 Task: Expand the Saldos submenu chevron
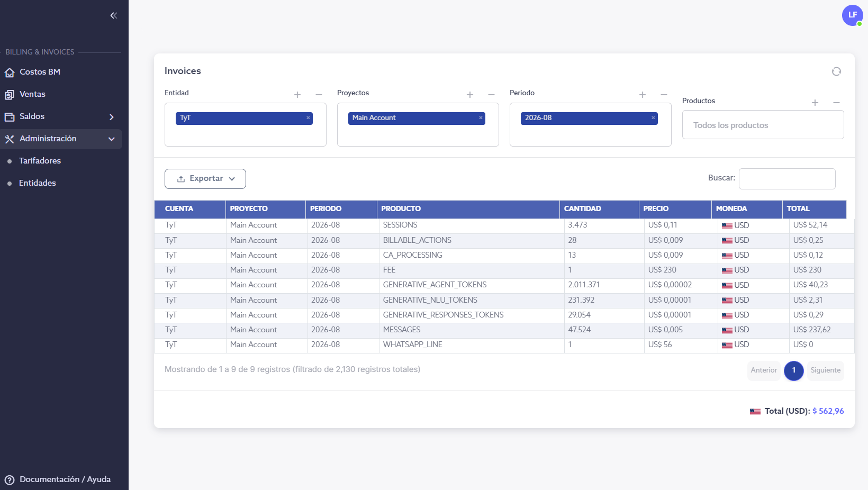[111, 117]
